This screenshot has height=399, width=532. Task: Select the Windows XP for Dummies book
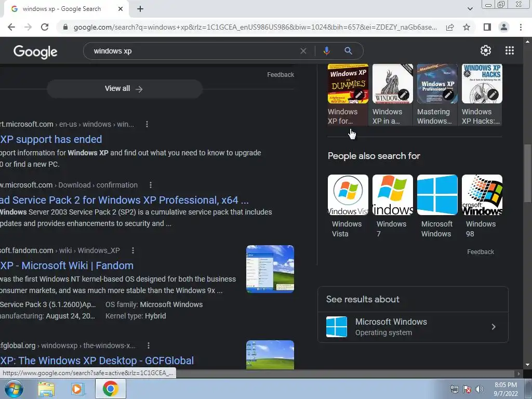pyautogui.click(x=348, y=95)
